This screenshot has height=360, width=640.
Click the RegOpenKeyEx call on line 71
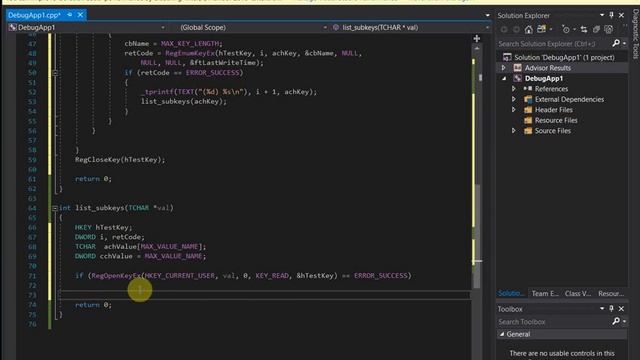(x=116, y=276)
